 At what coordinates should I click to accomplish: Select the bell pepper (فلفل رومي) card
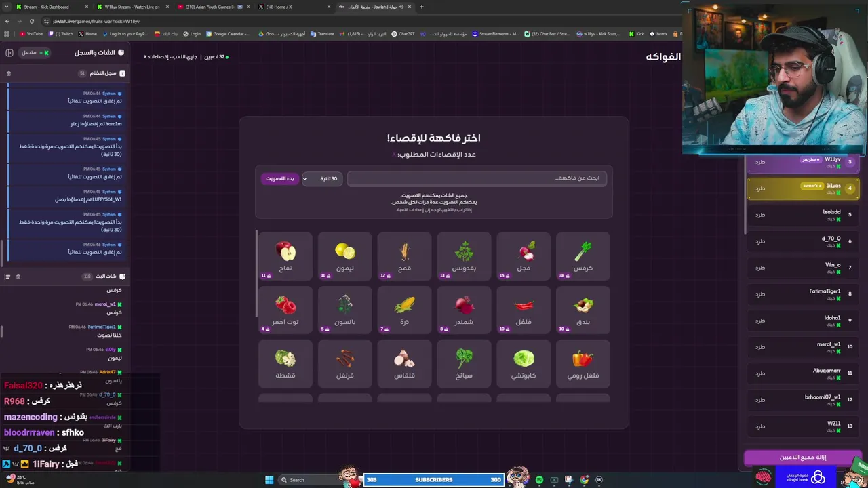[583, 364]
